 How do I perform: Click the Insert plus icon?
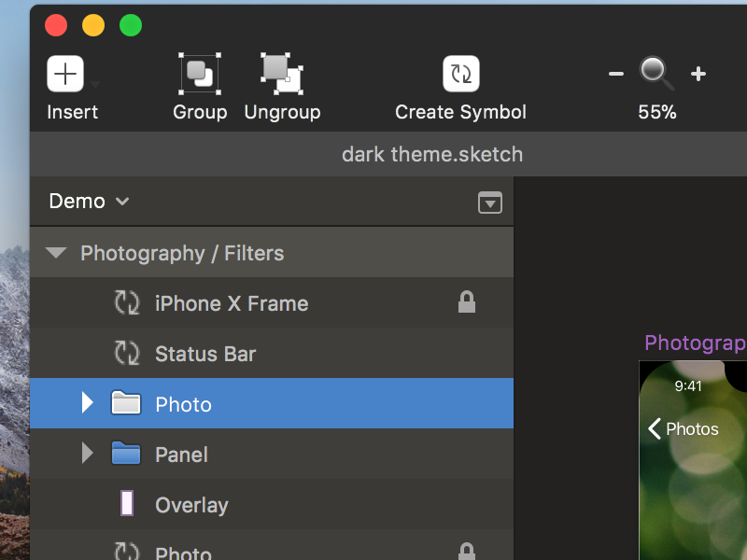65,74
